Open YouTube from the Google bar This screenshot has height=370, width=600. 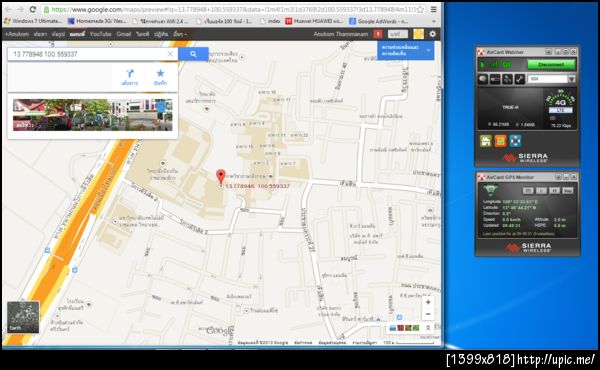coord(101,34)
